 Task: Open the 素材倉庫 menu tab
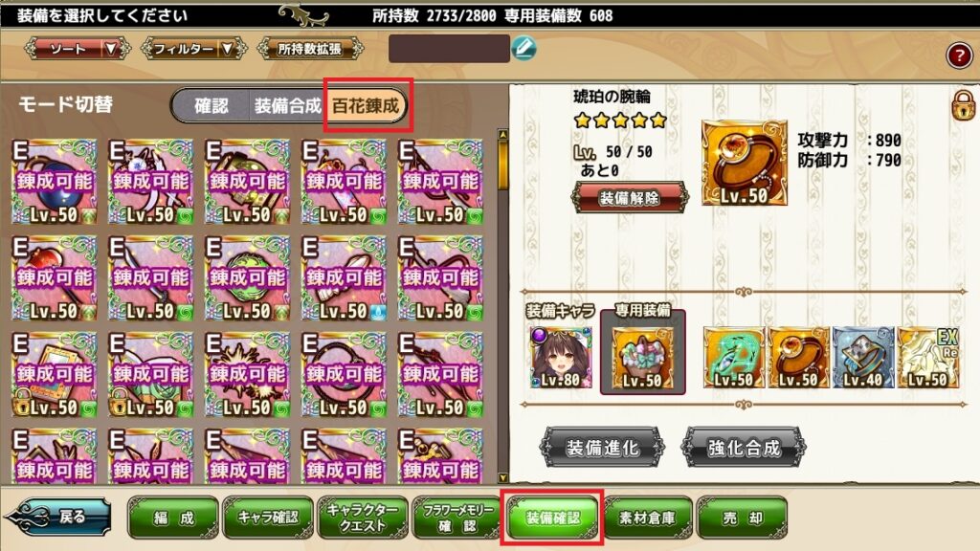click(x=647, y=518)
